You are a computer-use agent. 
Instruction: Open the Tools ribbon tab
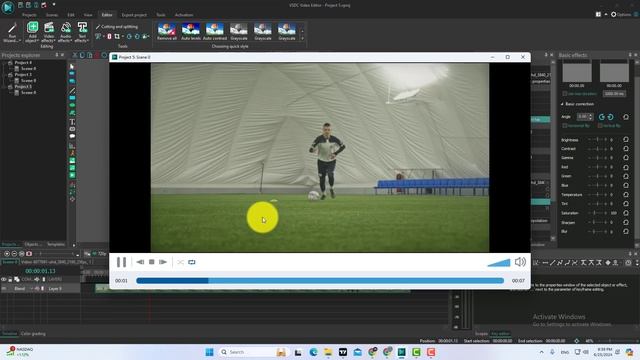pyautogui.click(x=161, y=15)
